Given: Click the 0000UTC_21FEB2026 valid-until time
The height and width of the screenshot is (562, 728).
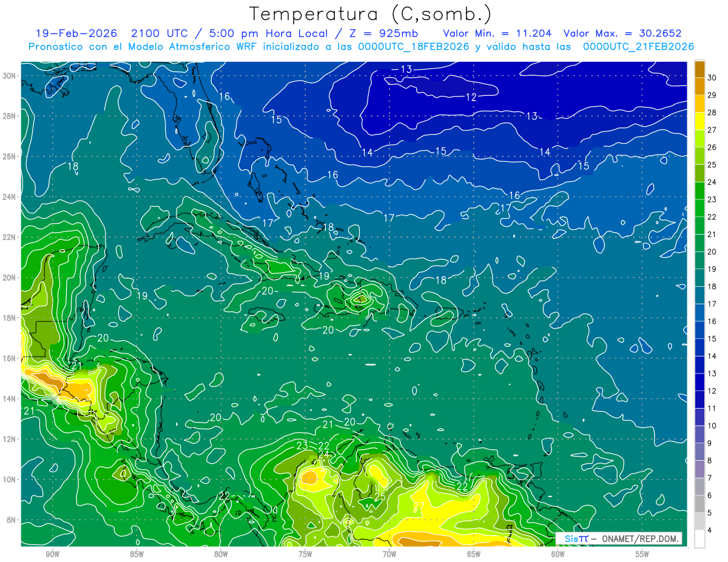Looking at the screenshot, I should (x=639, y=47).
